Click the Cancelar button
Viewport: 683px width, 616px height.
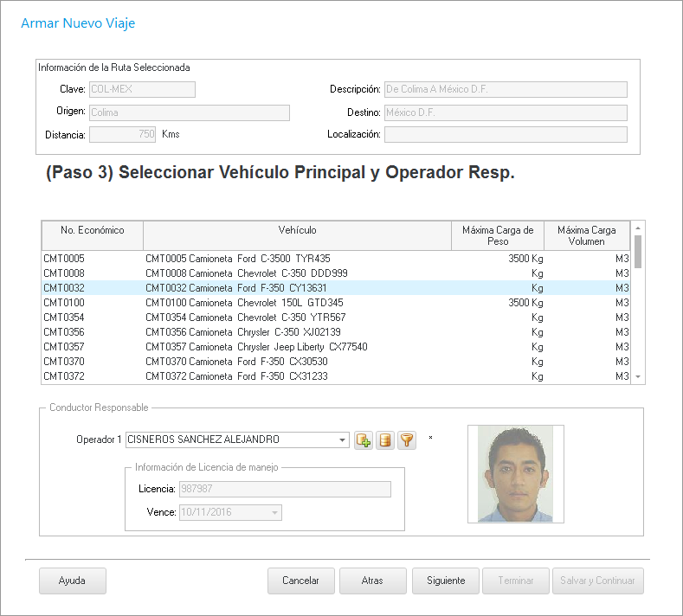tap(300, 581)
